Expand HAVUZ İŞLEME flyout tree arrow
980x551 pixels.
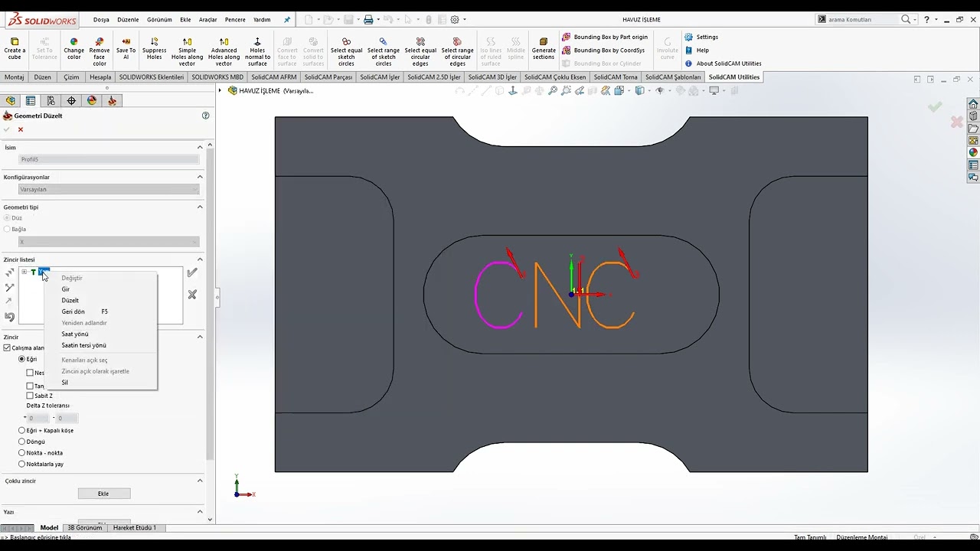pyautogui.click(x=220, y=91)
